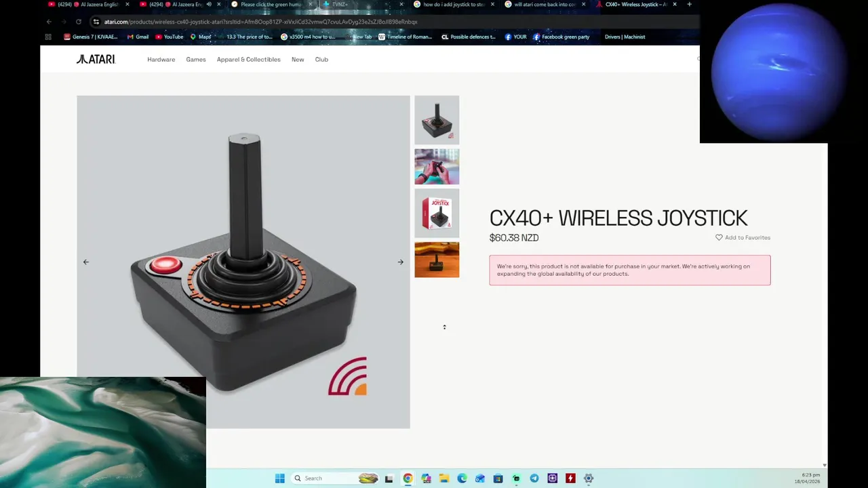Click the CX40+ WIRELESS JOYSTICK heading

pyautogui.click(x=618, y=218)
